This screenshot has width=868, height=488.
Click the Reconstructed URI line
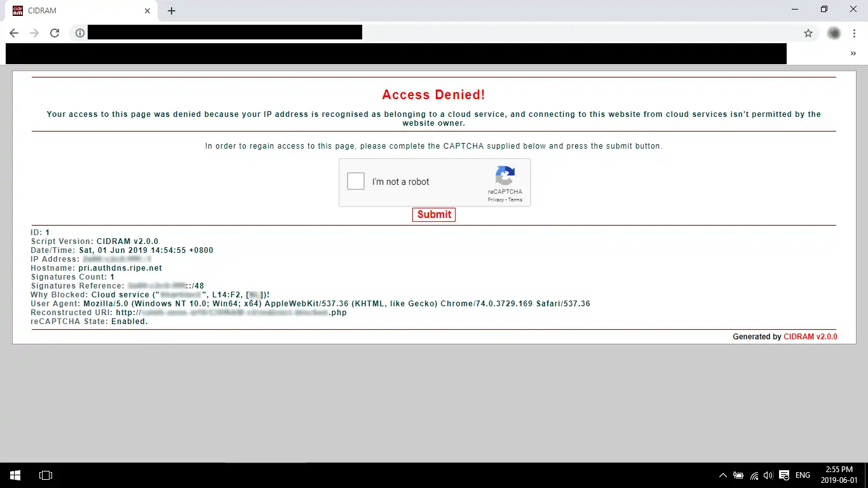[189, 313]
